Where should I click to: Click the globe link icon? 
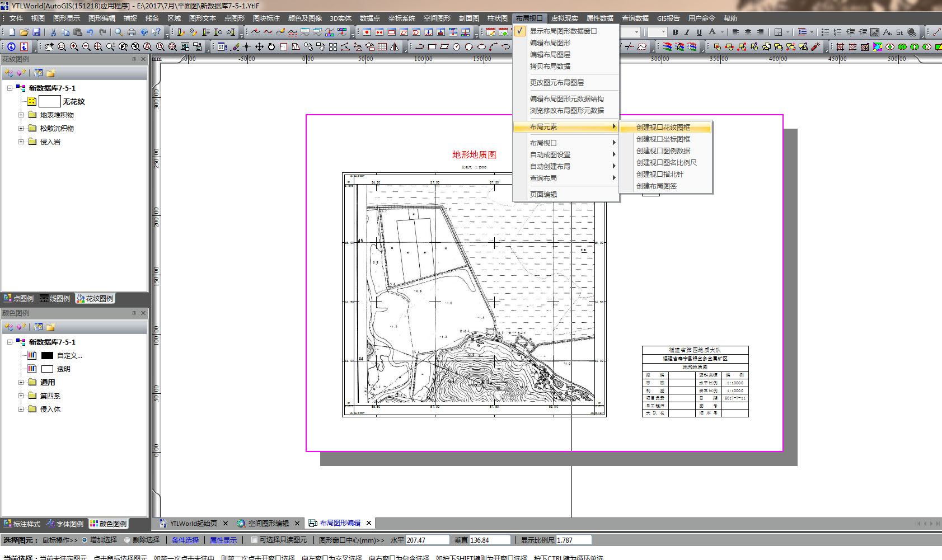[x=912, y=32]
